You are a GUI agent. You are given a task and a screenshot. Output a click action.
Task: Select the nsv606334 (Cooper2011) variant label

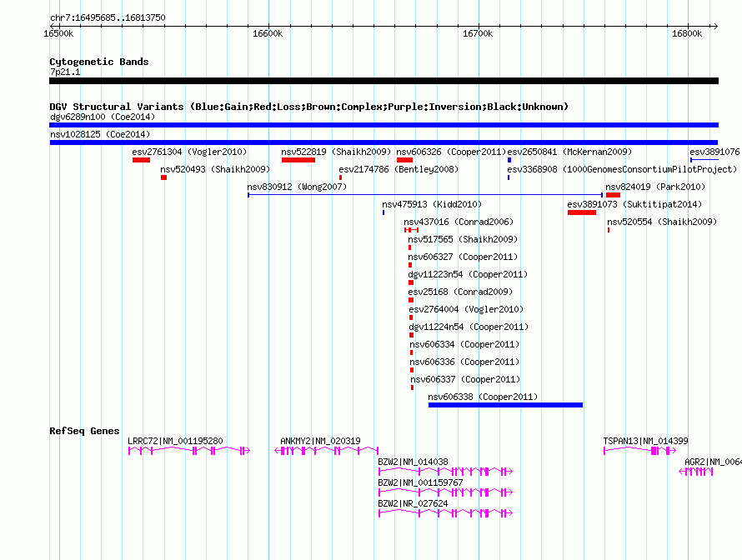pyautogui.click(x=464, y=344)
